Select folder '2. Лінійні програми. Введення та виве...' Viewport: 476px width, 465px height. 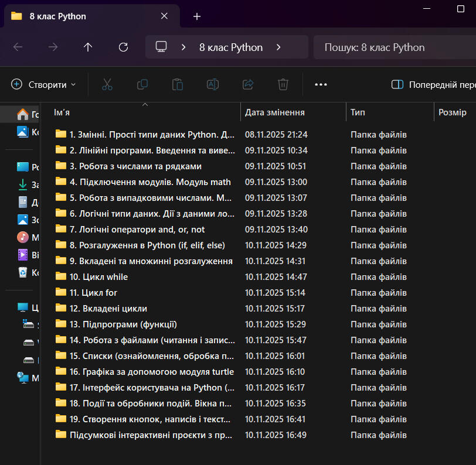tap(144, 150)
